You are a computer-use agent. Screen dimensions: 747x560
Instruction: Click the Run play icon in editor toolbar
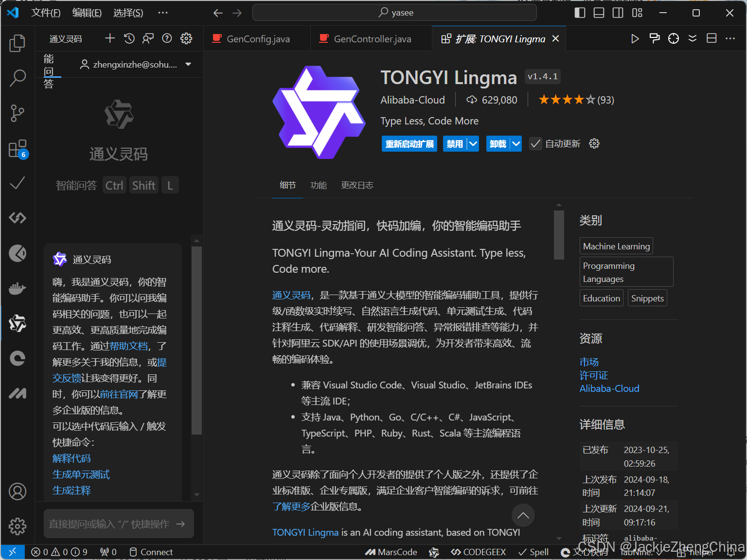(635, 38)
